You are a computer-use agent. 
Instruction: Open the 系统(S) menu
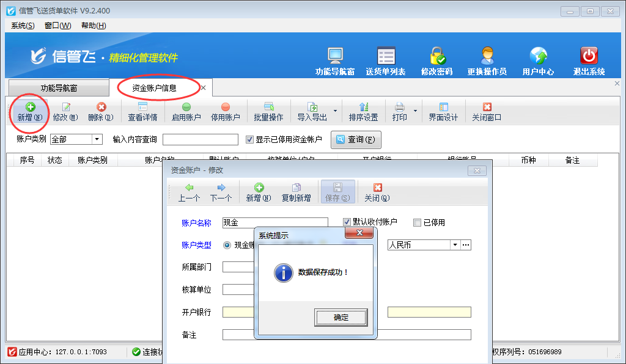coord(23,26)
